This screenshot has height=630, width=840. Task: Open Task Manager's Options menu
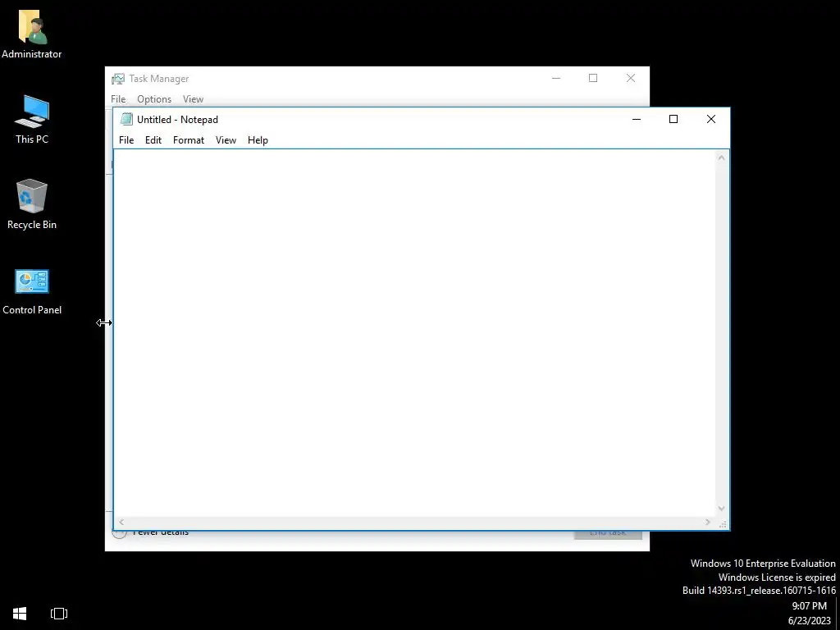153,99
